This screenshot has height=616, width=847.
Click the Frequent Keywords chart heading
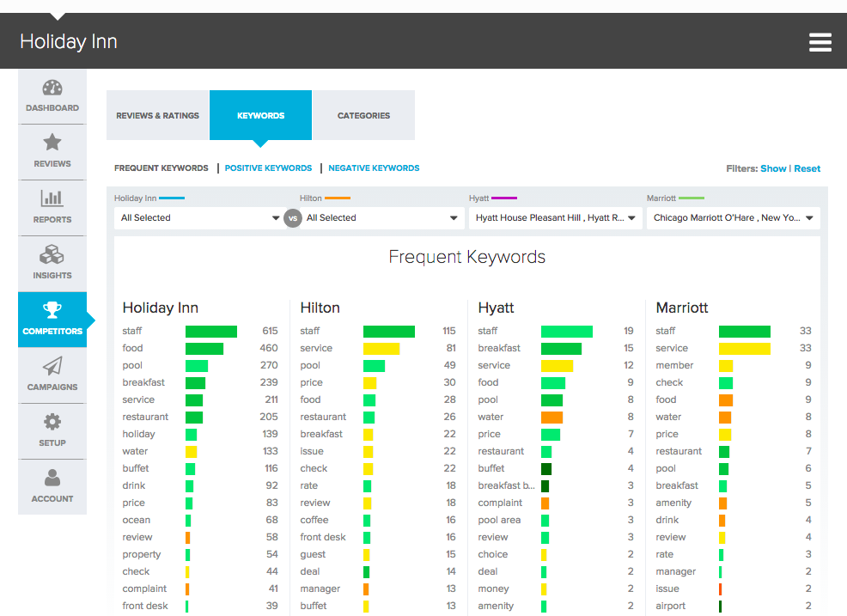pos(467,257)
